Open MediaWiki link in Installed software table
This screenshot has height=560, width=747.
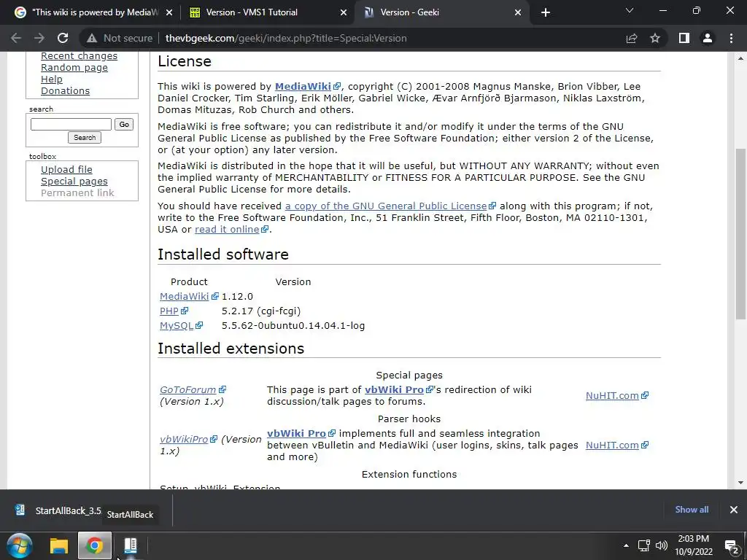pos(185,296)
